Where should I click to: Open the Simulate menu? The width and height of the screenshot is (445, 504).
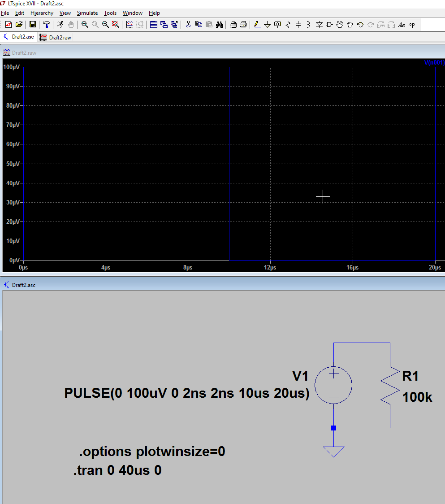coord(87,13)
